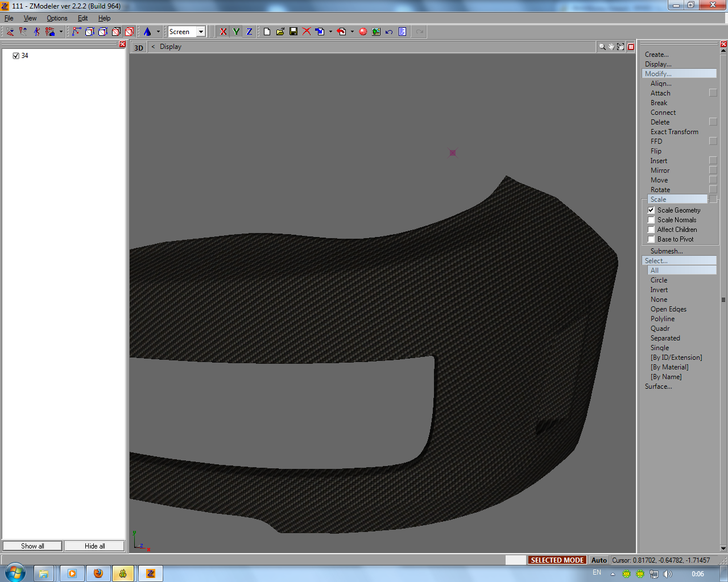Click the Open file folder icon

coord(280,32)
